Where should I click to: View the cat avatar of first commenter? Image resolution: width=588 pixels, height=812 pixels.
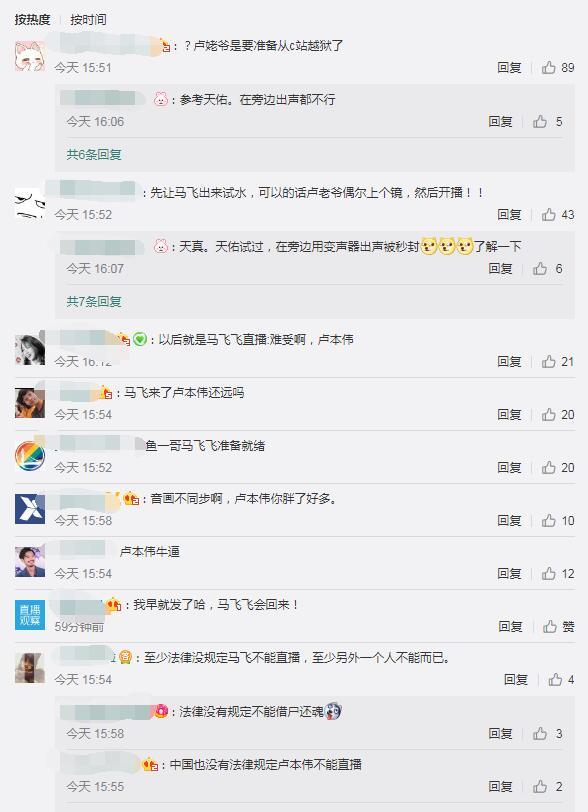pos(30,55)
